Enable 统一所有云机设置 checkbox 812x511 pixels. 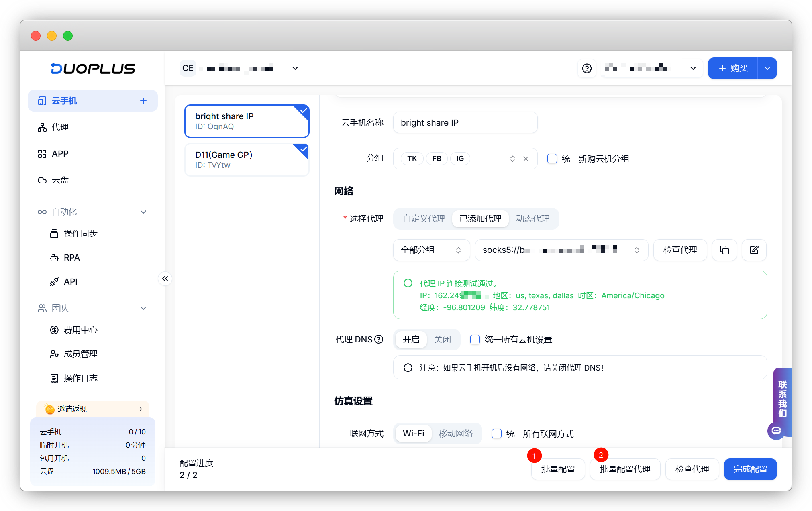pos(475,340)
